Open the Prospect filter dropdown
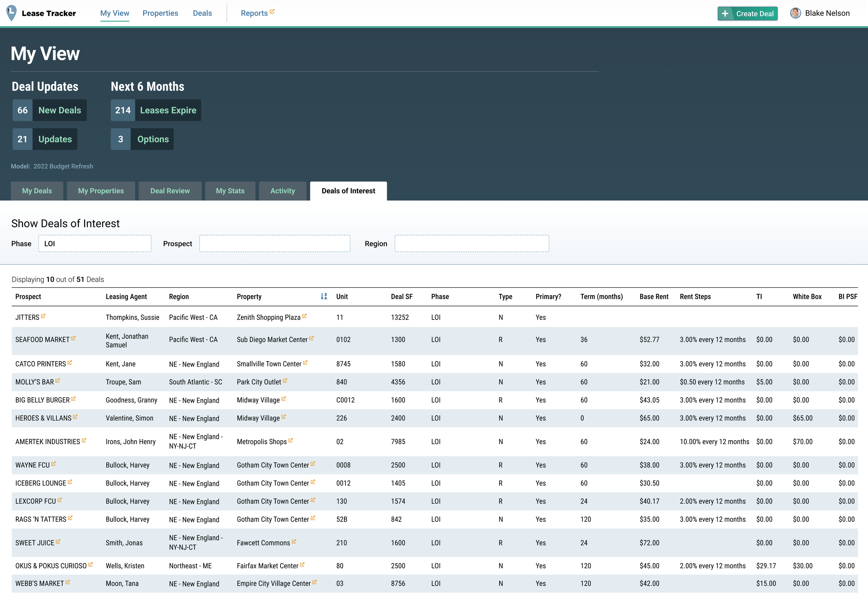Viewport: 868px width, 603px height. coord(275,244)
